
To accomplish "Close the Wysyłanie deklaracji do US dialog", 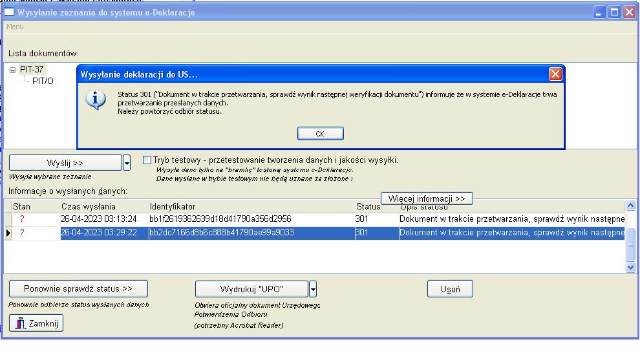I will point(555,74).
